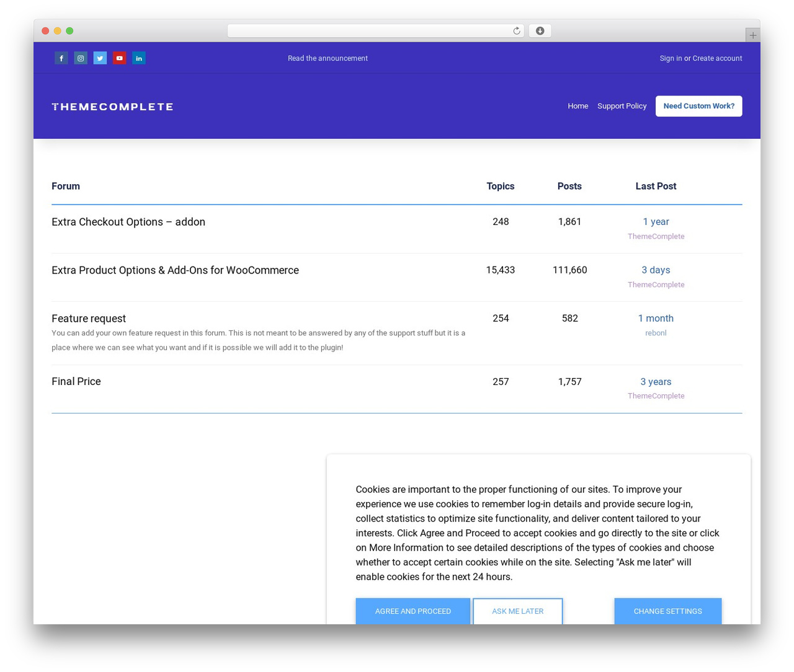
Task: Click the 15,433 topics count
Action: [x=501, y=270]
